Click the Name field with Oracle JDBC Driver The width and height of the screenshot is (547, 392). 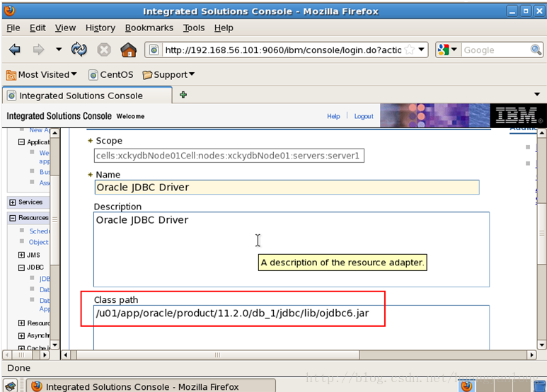(287, 188)
